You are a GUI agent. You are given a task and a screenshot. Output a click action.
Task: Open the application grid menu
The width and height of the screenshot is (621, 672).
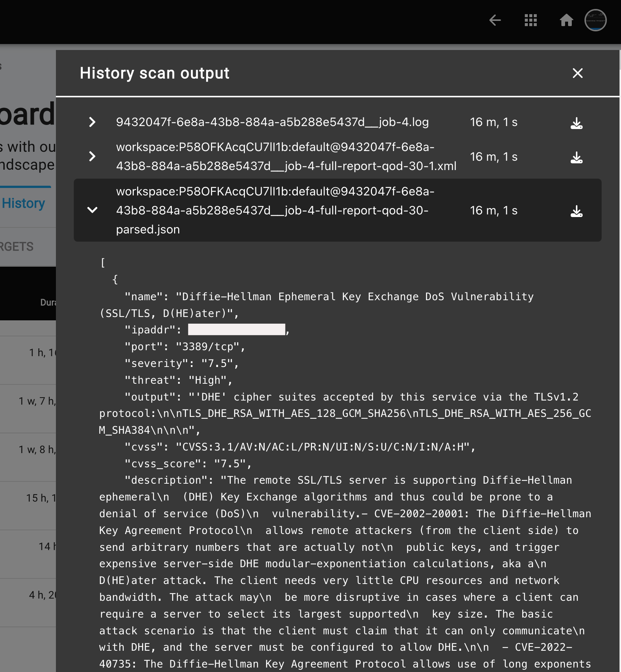pos(530,21)
